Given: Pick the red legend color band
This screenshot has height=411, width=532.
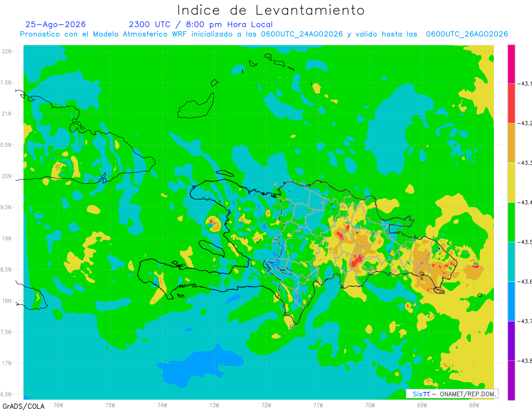Looking at the screenshot, I should tap(511, 103).
